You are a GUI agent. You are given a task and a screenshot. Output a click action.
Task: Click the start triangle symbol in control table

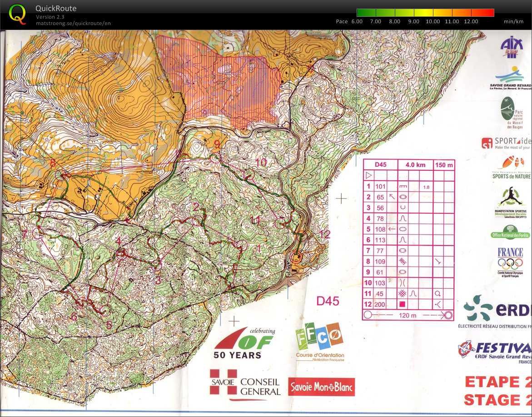point(368,175)
